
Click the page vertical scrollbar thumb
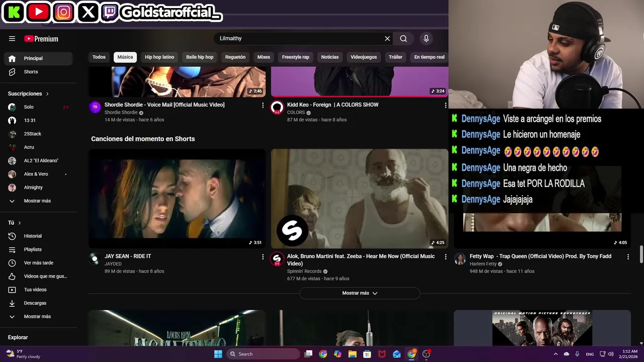(641, 254)
